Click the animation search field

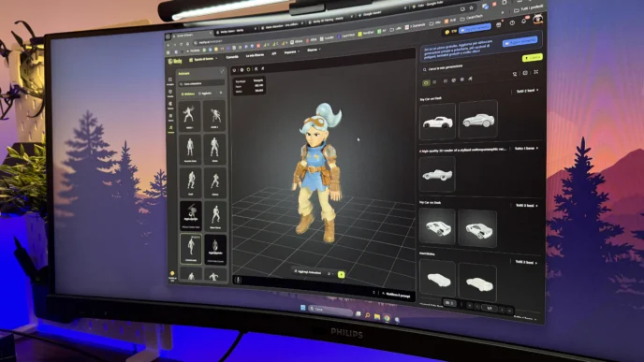[x=202, y=83]
